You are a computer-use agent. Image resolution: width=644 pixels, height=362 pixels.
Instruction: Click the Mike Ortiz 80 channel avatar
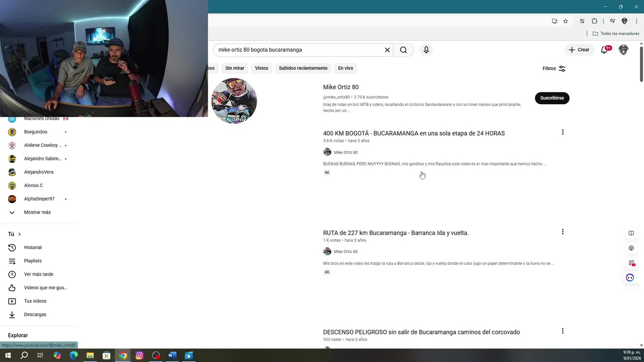pyautogui.click(x=234, y=101)
